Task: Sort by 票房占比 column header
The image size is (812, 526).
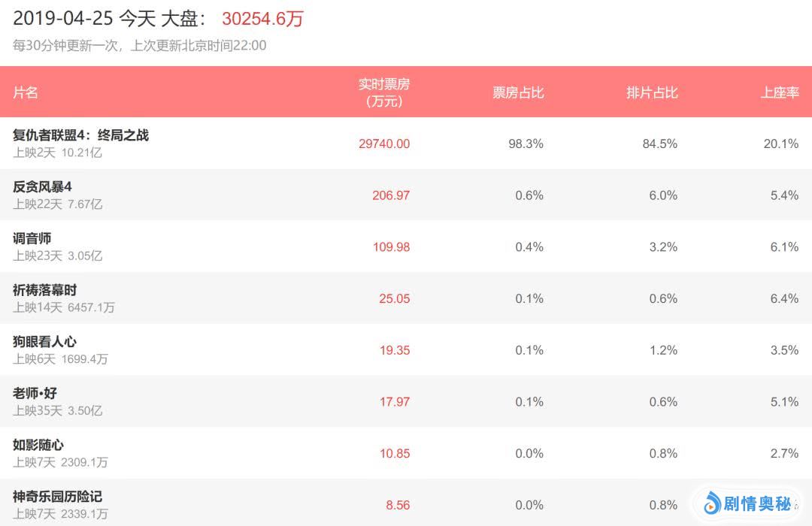Action: click(518, 92)
